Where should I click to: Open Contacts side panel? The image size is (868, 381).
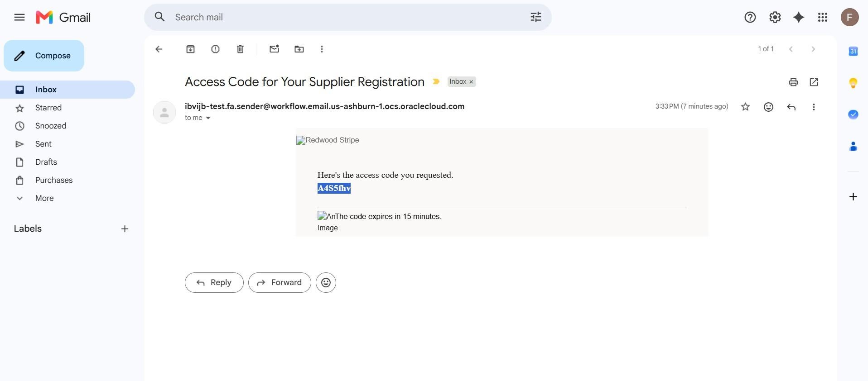point(853,146)
